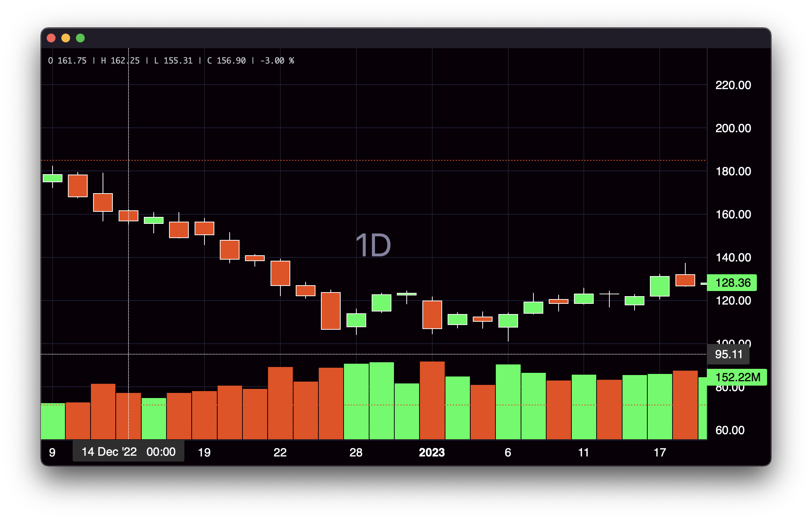Click the 1D watermark text
This screenshot has height=520, width=812.
click(x=373, y=245)
